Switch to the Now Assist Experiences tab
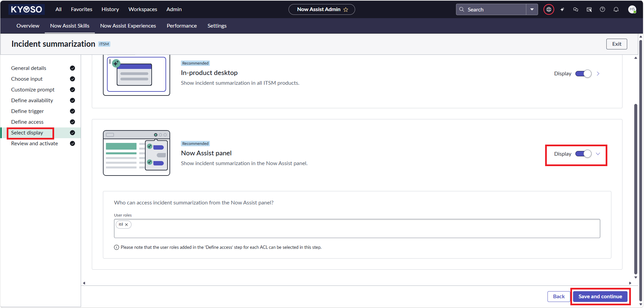644x308 pixels. coord(128,26)
